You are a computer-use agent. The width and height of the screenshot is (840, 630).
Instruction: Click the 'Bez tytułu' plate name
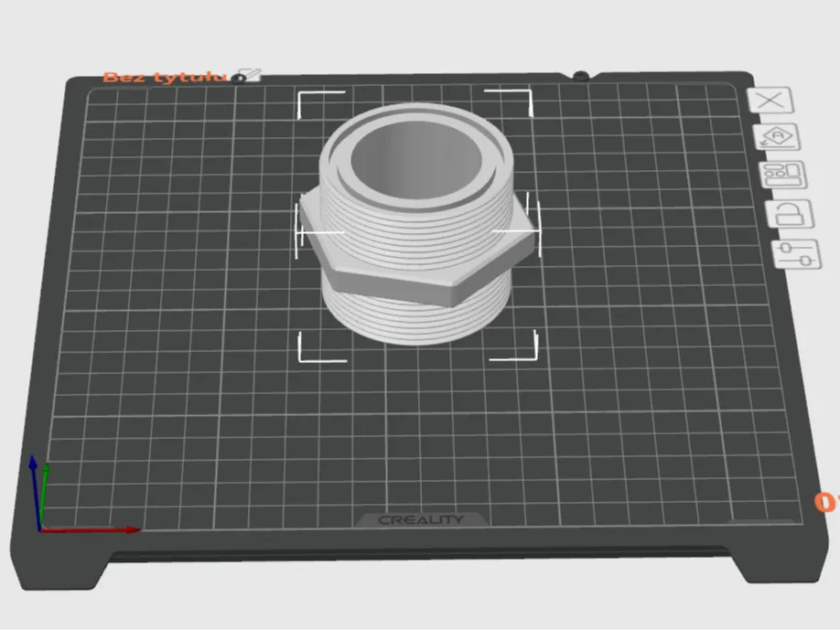pyautogui.click(x=166, y=77)
